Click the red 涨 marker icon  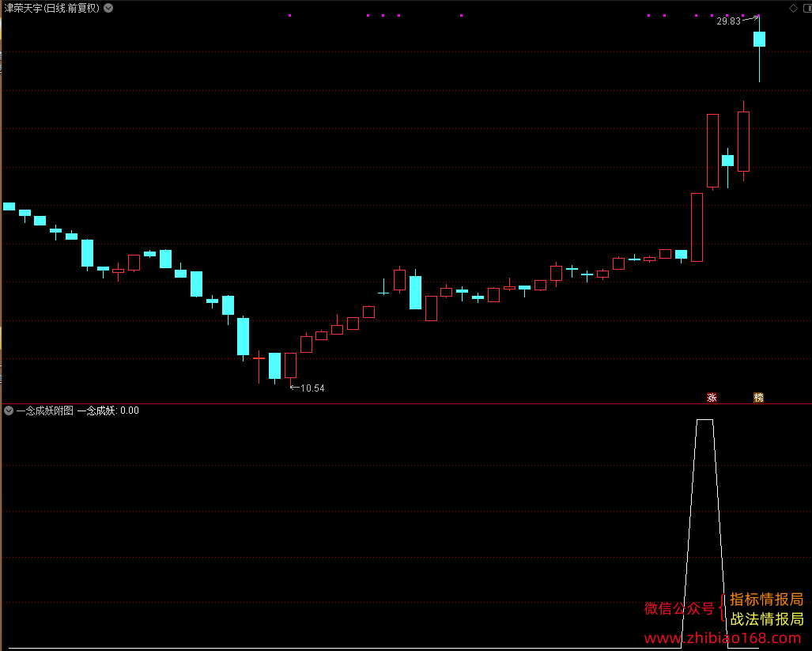712,397
